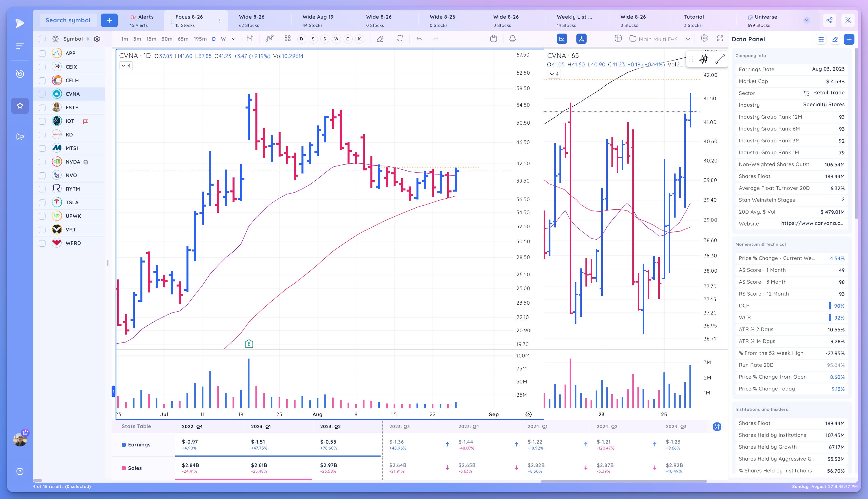
Task: Click the share icon in top bar
Action: 829,20
